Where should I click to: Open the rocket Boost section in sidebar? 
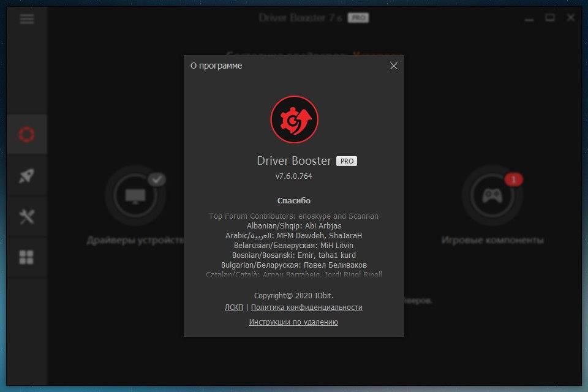coord(26,176)
